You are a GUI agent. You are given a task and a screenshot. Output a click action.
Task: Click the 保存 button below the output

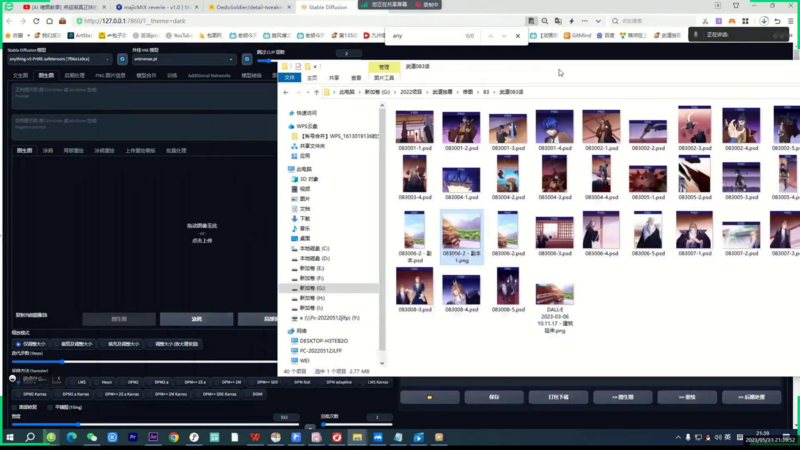(494, 397)
